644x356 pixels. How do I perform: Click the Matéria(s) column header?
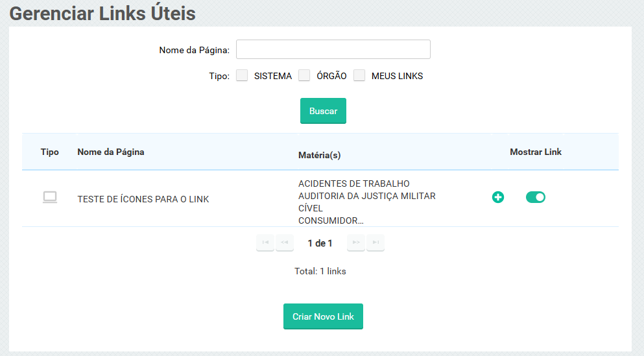coord(319,155)
